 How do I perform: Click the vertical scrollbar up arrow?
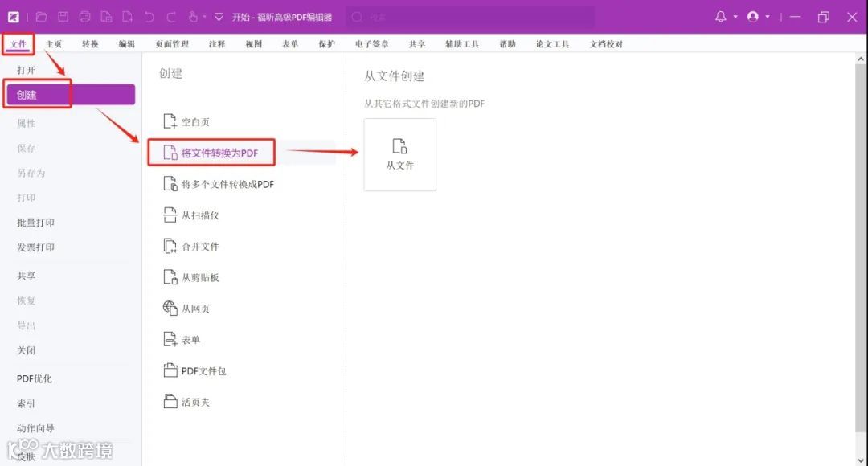coord(861,58)
